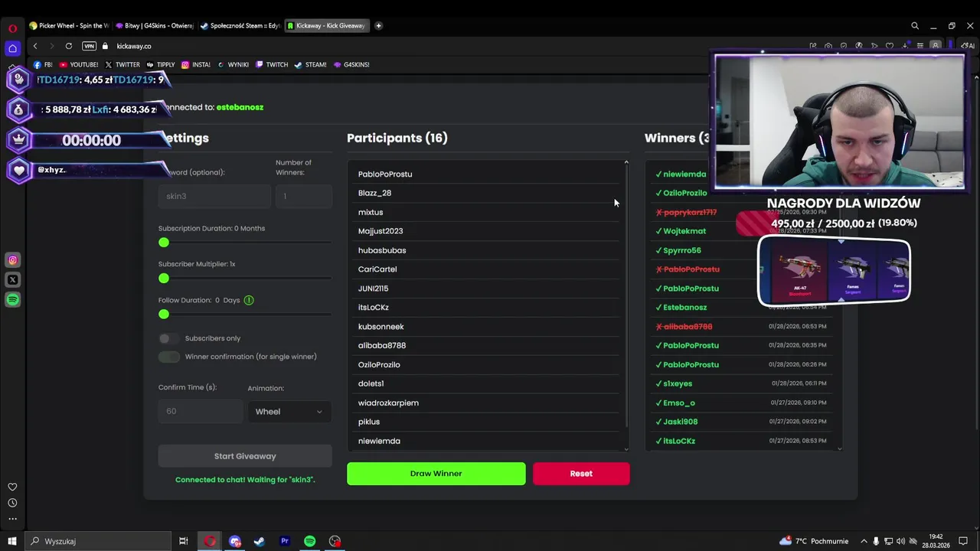The width and height of the screenshot is (980, 551).
Task: Open the Animation Wheel dropdown
Action: pos(289,412)
